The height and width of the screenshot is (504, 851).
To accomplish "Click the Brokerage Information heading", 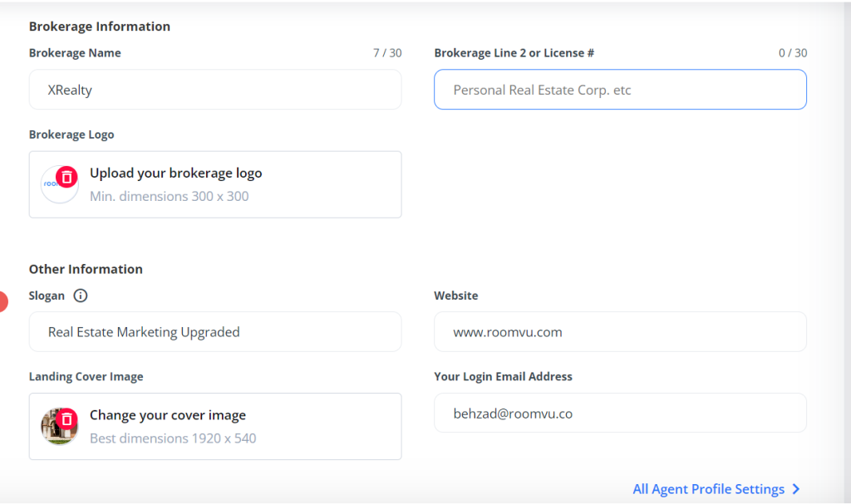I will (99, 27).
